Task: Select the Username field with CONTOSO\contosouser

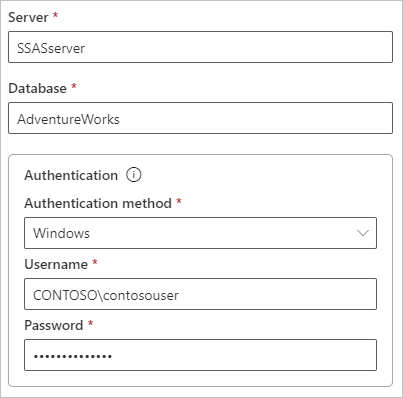Action: tap(200, 294)
